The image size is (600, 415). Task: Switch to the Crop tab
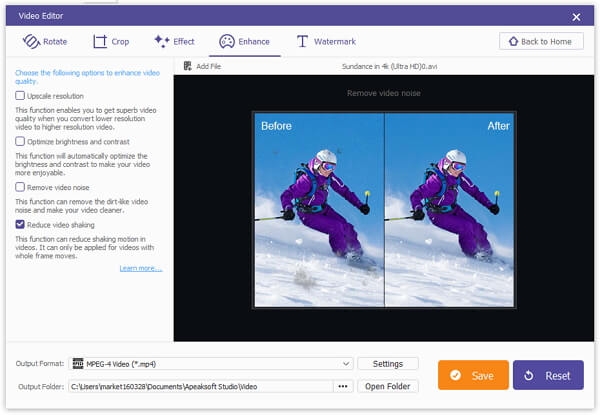tap(111, 41)
